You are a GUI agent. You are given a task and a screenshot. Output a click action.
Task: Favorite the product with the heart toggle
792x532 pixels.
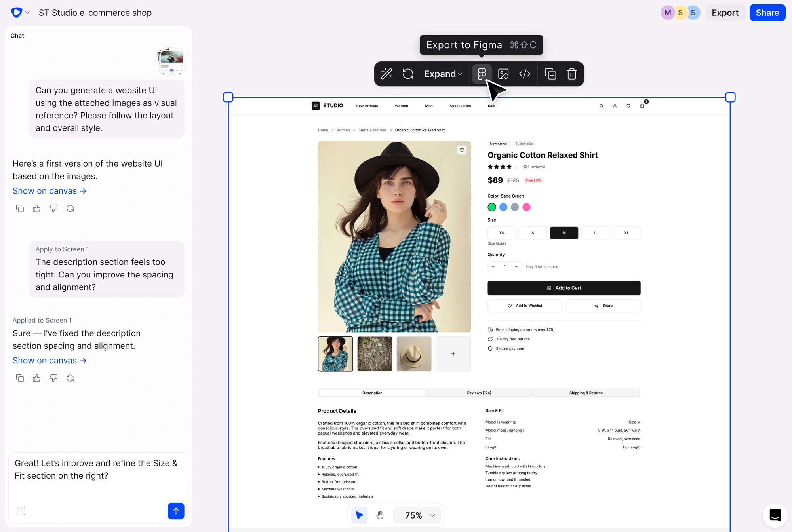pyautogui.click(x=462, y=150)
